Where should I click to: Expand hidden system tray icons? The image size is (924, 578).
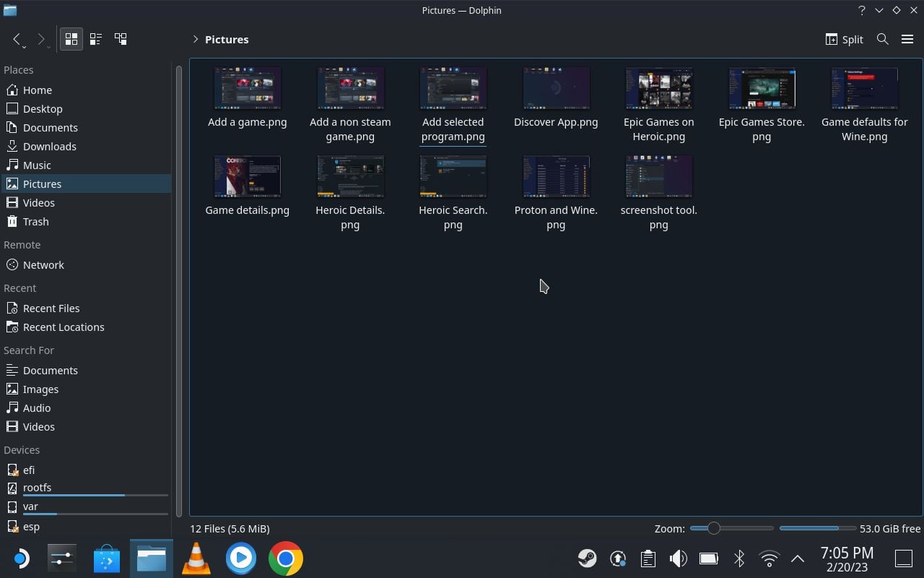(x=798, y=558)
